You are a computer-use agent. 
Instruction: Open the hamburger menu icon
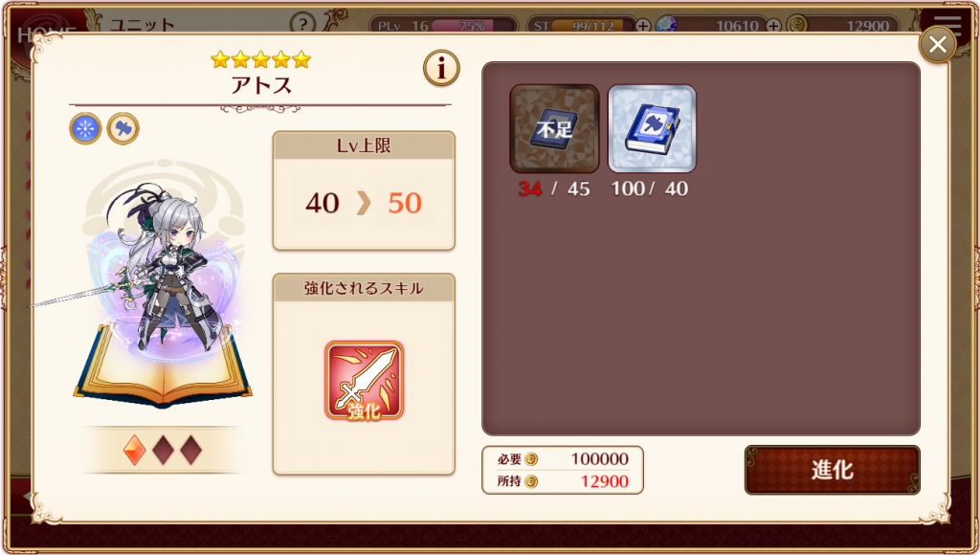[947, 25]
